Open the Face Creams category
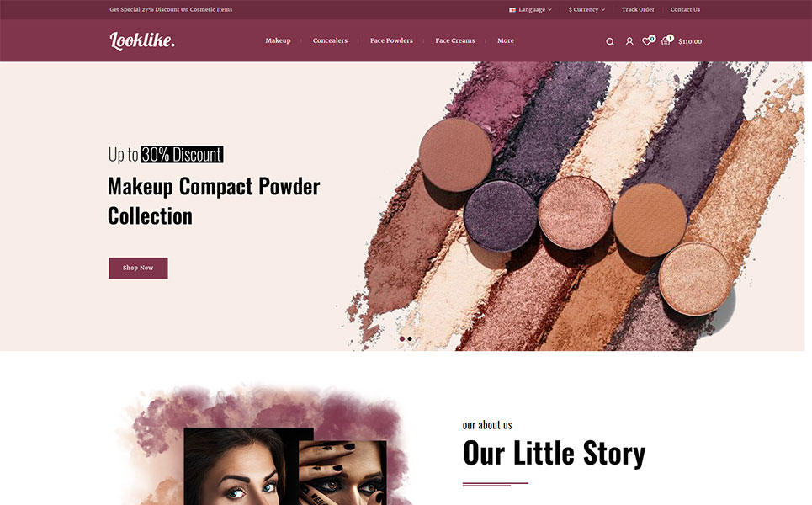 454,40
